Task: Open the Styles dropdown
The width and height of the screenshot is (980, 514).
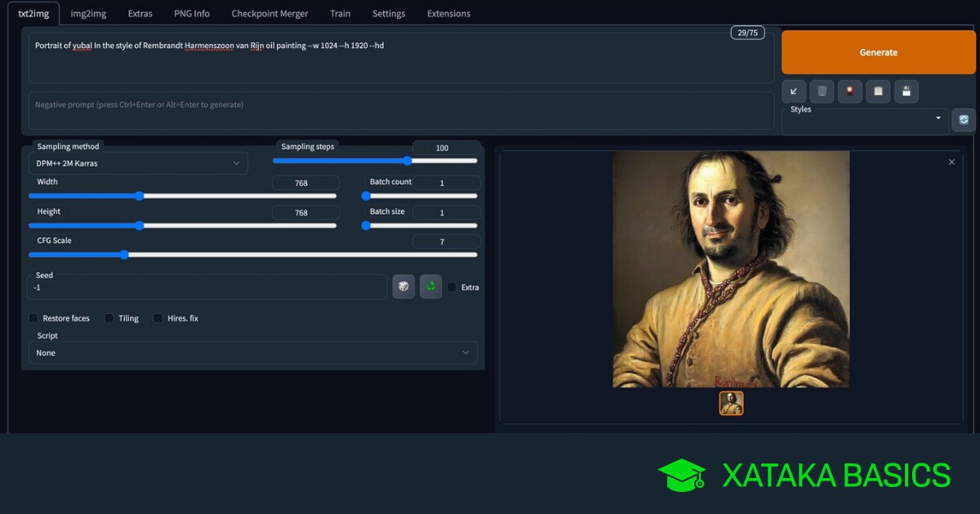Action: point(866,121)
